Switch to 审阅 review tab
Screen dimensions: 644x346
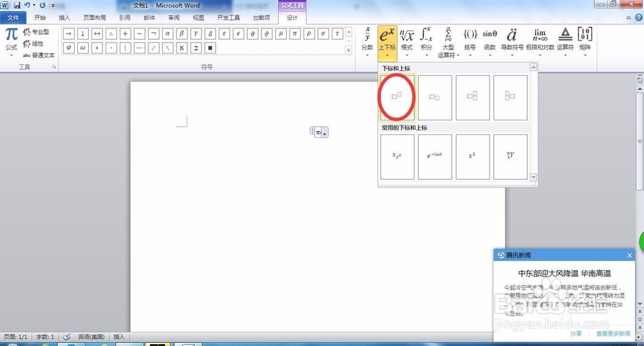174,17
